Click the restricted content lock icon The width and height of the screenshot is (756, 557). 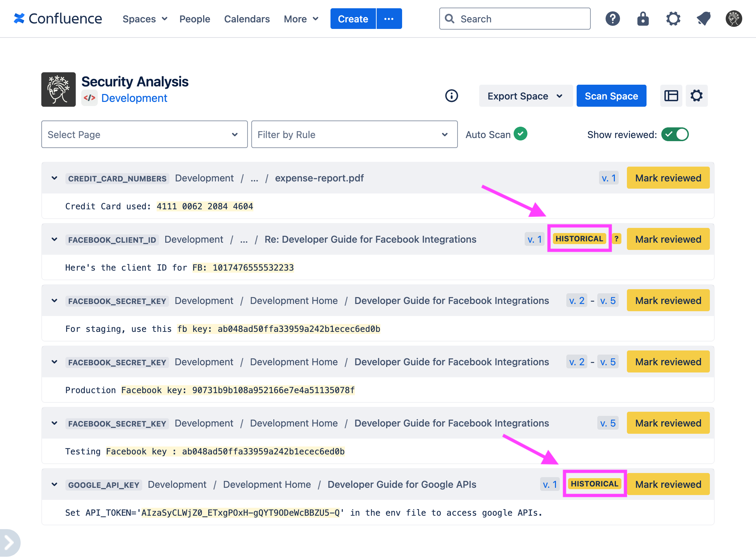click(x=643, y=19)
